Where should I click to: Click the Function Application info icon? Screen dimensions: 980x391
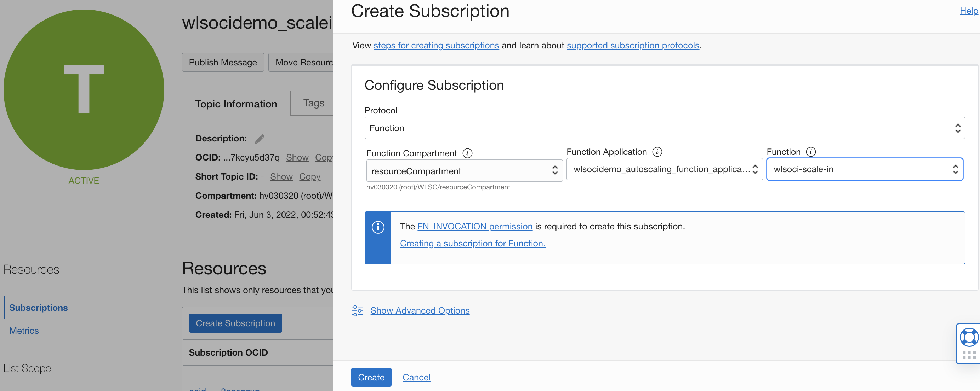click(657, 152)
